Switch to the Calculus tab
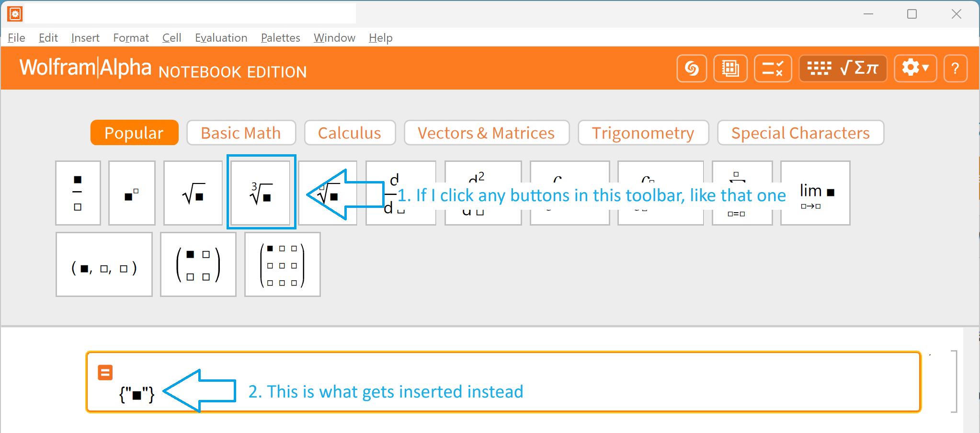Viewport: 980px width, 433px height. [x=350, y=133]
